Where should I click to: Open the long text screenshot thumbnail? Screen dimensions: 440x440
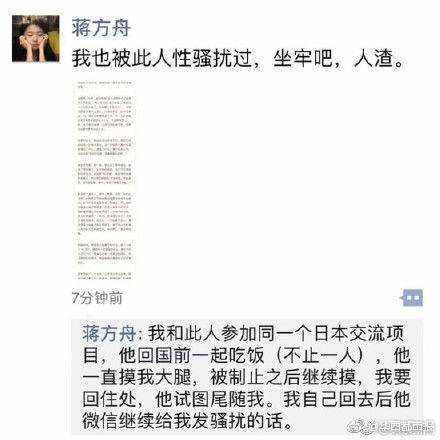pos(104,180)
